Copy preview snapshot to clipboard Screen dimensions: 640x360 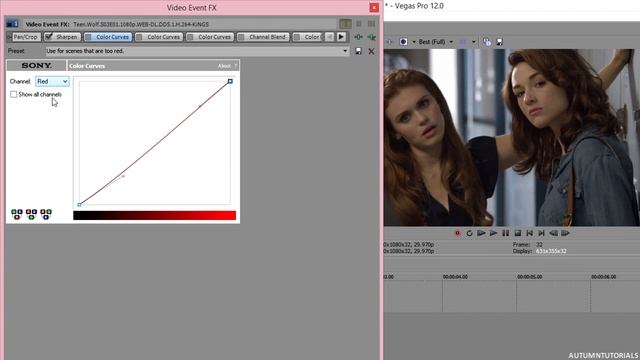click(487, 42)
